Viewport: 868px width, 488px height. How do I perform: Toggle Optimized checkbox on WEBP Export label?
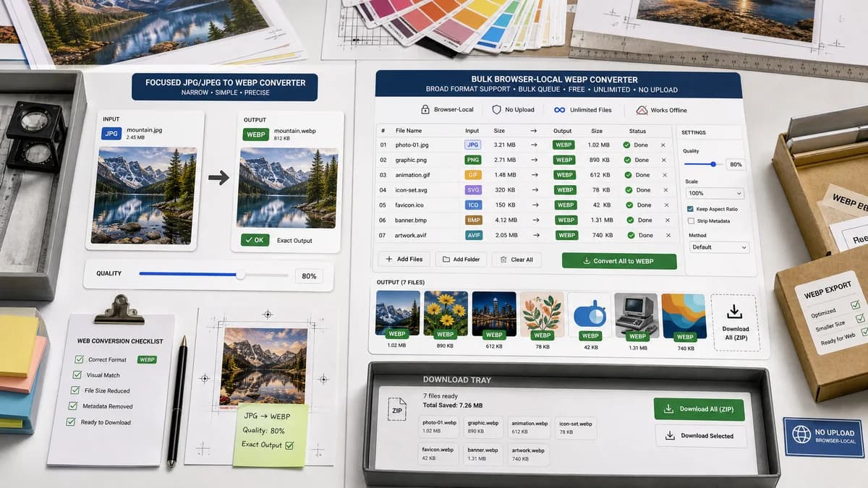(x=855, y=305)
